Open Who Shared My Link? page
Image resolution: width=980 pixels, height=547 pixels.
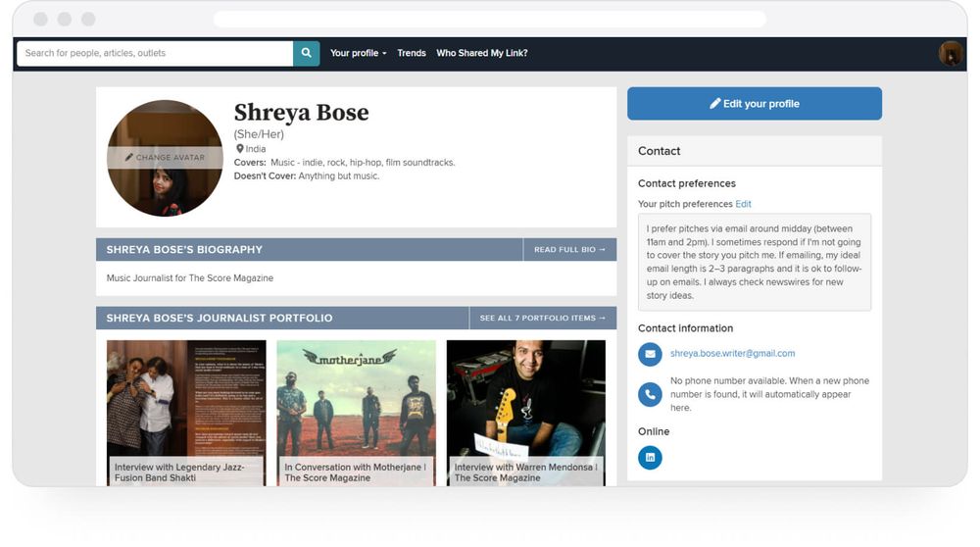[x=481, y=53]
